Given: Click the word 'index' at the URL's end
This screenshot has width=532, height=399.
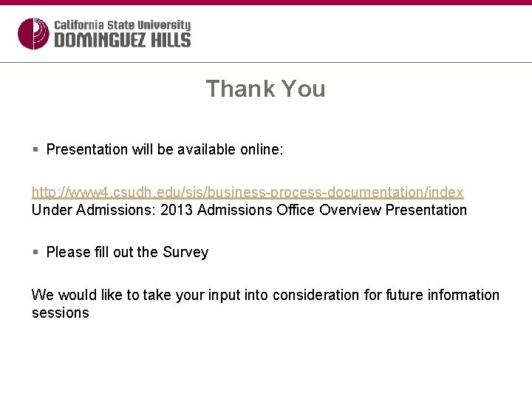Looking at the screenshot, I should (446, 192).
